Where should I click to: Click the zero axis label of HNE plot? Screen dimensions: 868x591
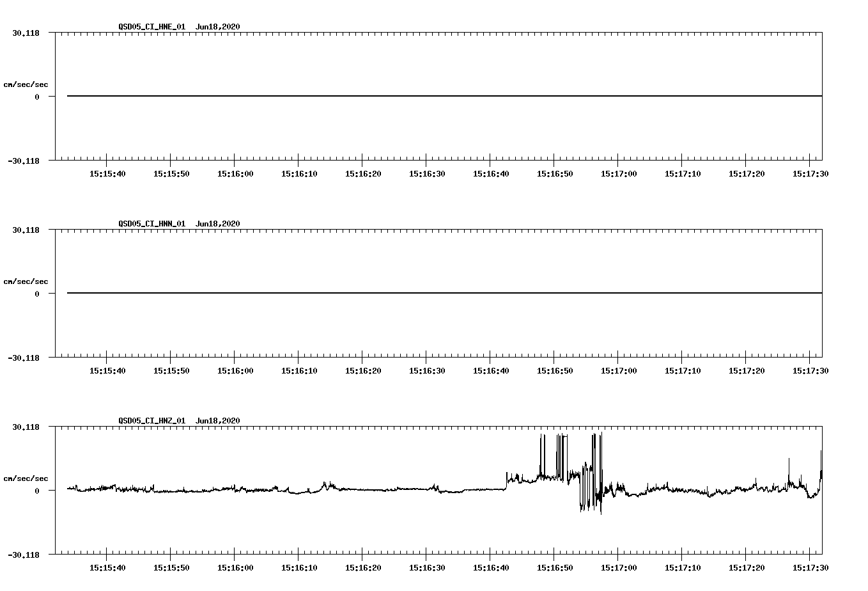click(37, 97)
